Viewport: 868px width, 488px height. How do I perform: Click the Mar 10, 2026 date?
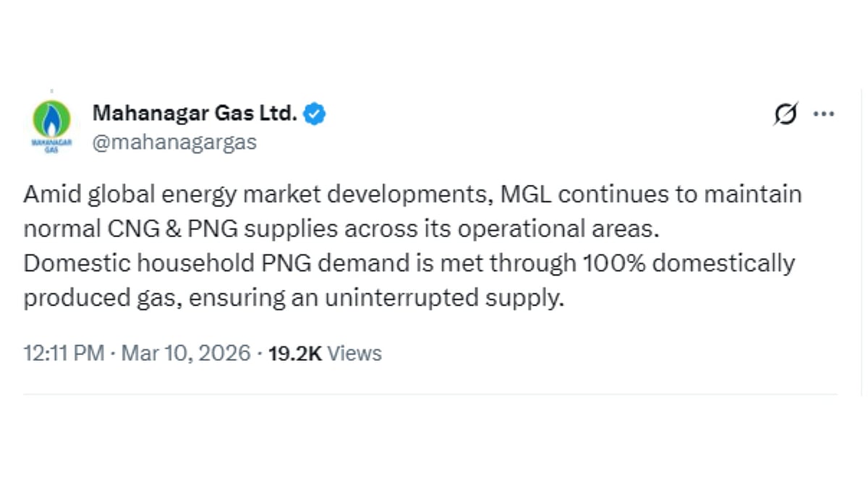pyautogui.click(x=186, y=353)
